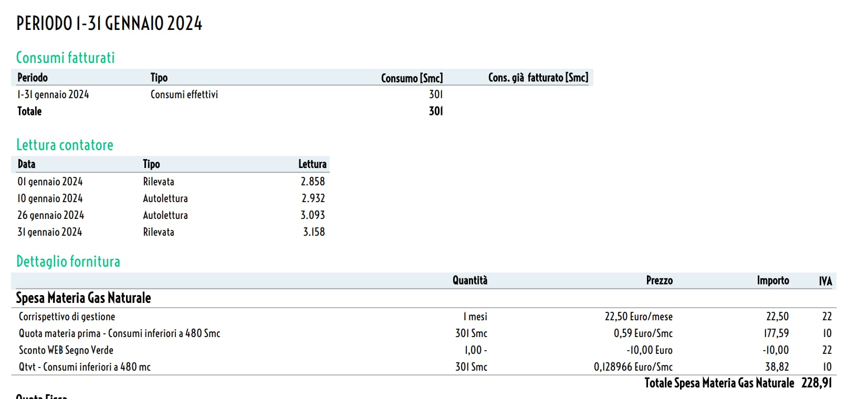Select the 10 gennaio 2024 date cell
Viewport: 868px width, 399px height.
pos(50,198)
